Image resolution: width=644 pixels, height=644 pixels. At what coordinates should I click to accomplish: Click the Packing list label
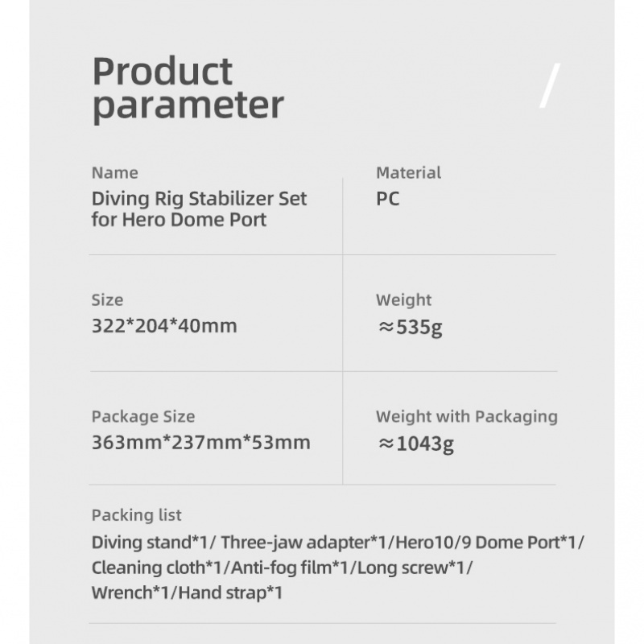click(x=136, y=515)
